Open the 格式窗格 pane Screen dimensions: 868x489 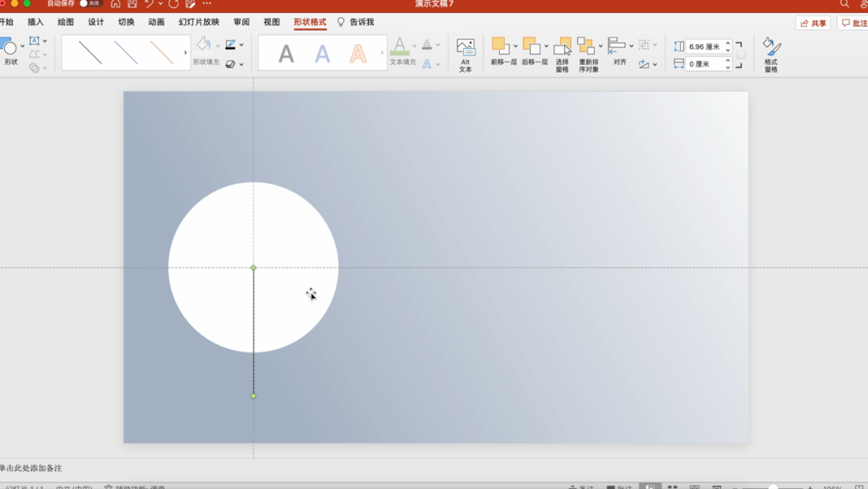pos(771,55)
